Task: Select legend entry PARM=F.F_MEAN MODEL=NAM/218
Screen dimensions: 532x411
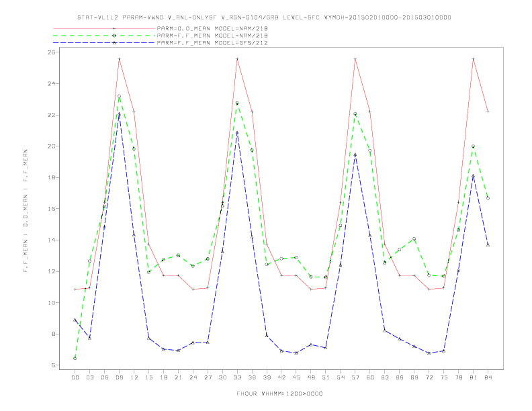Action: tap(212, 36)
